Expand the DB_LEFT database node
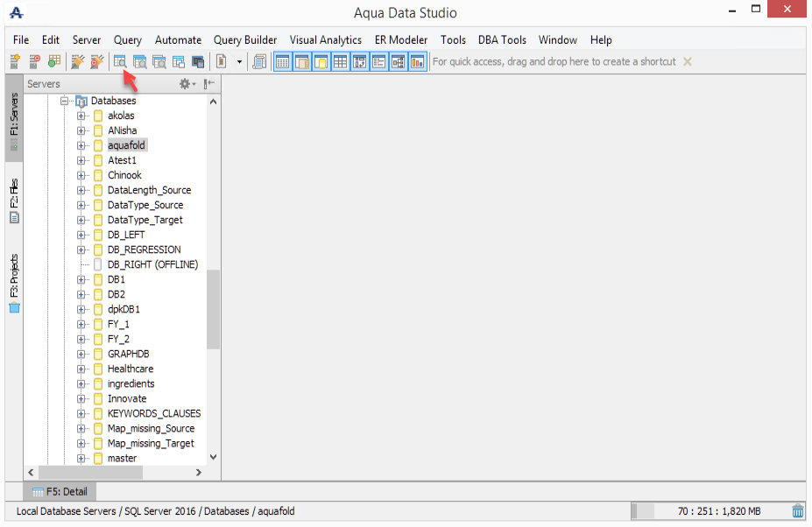The width and height of the screenshot is (812, 527). (x=81, y=235)
